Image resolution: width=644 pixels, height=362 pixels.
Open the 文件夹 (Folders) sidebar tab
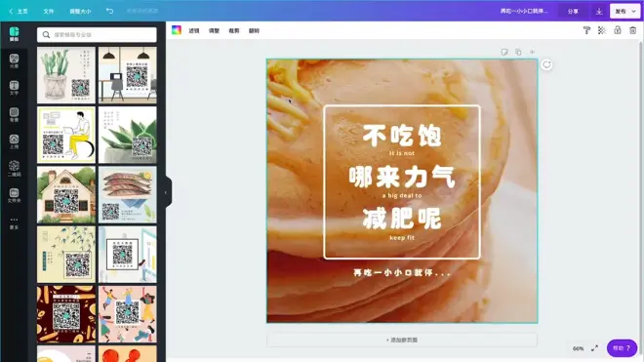14,195
